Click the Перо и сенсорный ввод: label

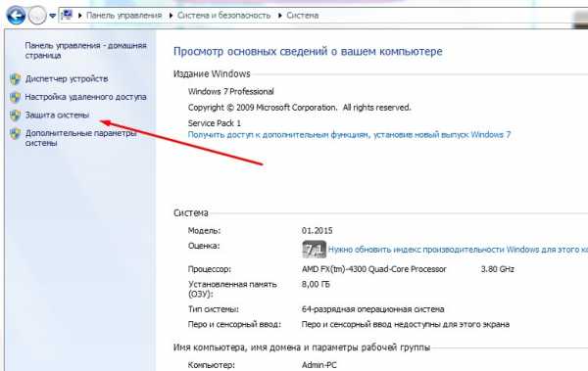click(234, 324)
